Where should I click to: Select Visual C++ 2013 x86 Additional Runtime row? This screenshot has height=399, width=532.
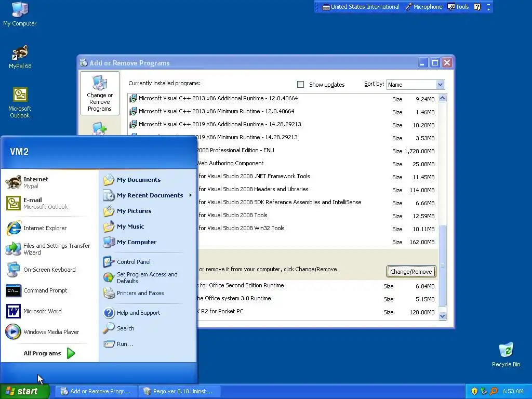tap(283, 99)
